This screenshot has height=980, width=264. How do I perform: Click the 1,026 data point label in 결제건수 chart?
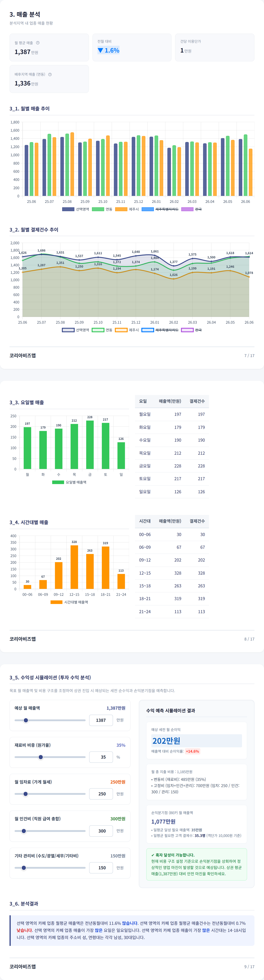tap(174, 275)
